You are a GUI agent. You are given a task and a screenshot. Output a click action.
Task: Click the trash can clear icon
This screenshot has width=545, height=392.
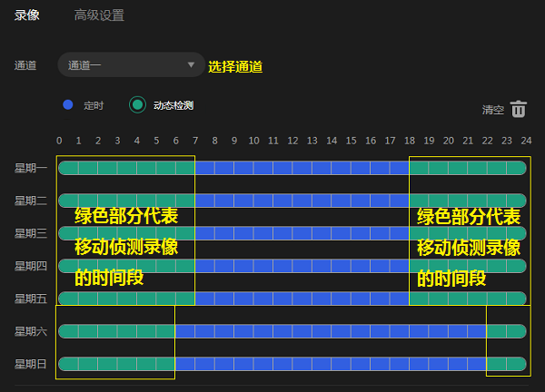tap(518, 109)
